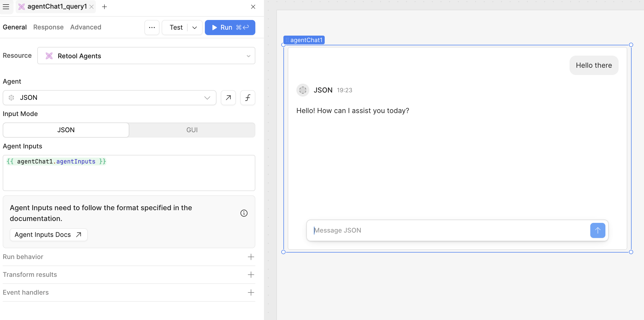Click the info icon in Agent Inputs notice
The image size is (644, 320).
pyautogui.click(x=244, y=213)
